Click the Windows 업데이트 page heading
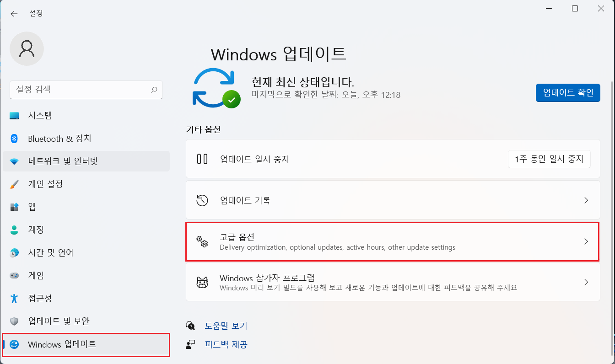This screenshot has width=615, height=364. pyautogui.click(x=278, y=54)
